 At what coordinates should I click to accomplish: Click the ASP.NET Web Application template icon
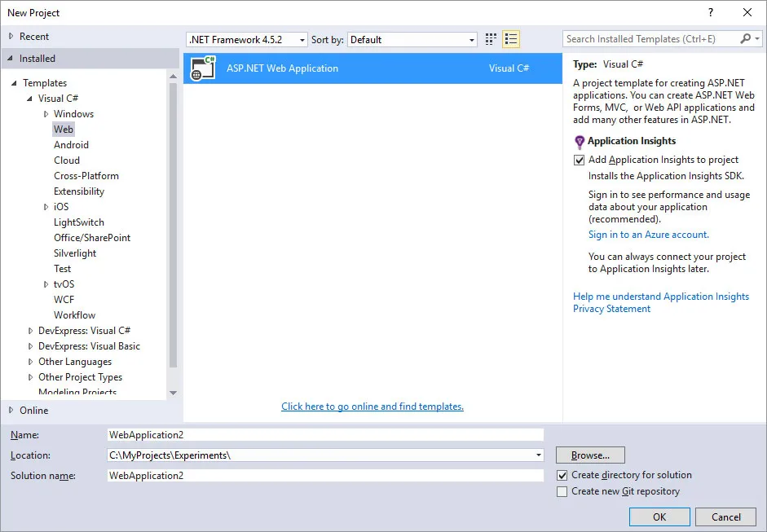[203, 68]
